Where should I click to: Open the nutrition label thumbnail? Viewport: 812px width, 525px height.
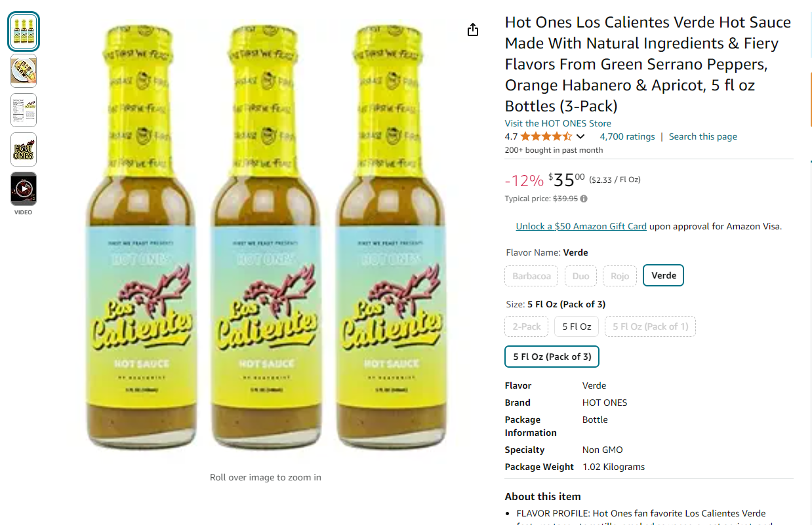click(24, 110)
